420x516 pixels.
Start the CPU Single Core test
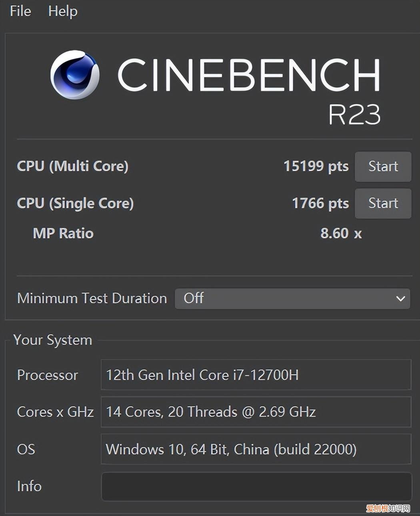(383, 203)
